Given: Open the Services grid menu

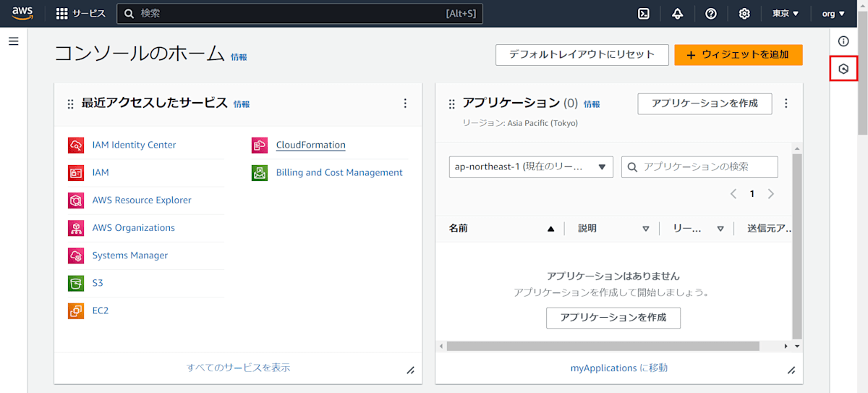Looking at the screenshot, I should point(81,14).
